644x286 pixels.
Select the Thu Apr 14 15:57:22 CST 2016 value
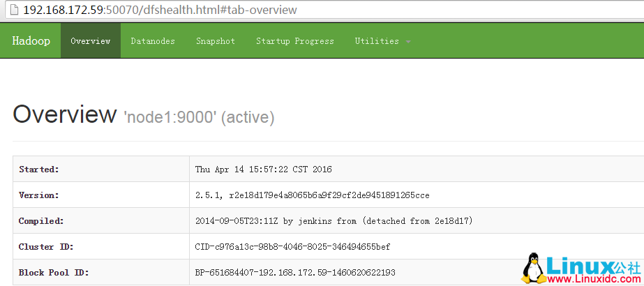(263, 169)
